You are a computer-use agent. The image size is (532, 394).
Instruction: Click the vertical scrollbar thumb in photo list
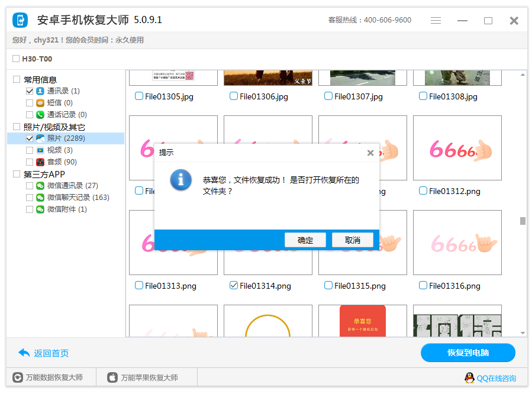click(523, 221)
